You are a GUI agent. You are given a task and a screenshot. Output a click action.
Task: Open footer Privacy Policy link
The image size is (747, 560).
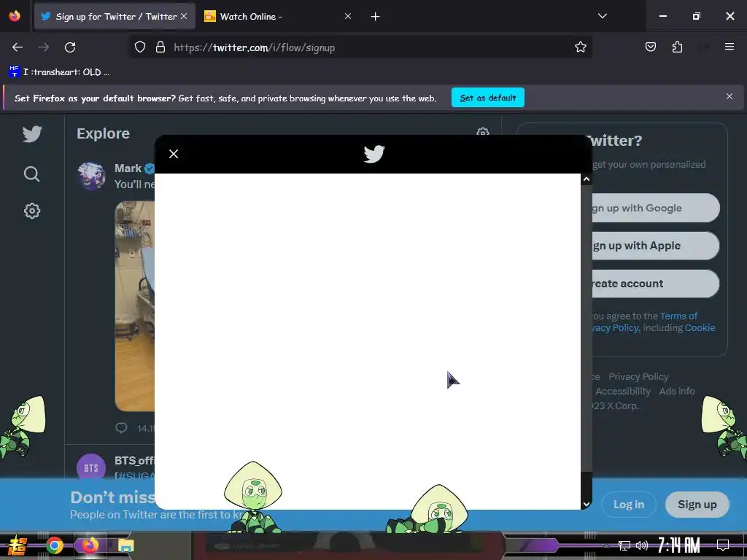[x=638, y=377]
